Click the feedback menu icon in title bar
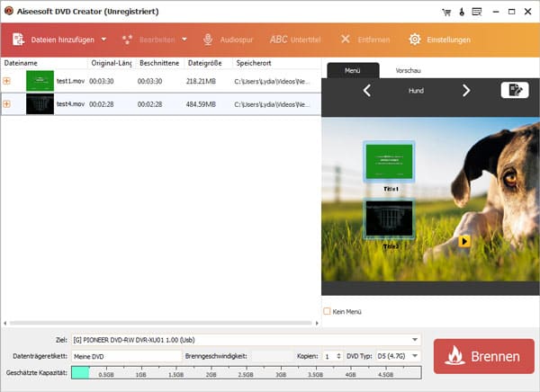The width and height of the screenshot is (540, 392). pos(477,12)
